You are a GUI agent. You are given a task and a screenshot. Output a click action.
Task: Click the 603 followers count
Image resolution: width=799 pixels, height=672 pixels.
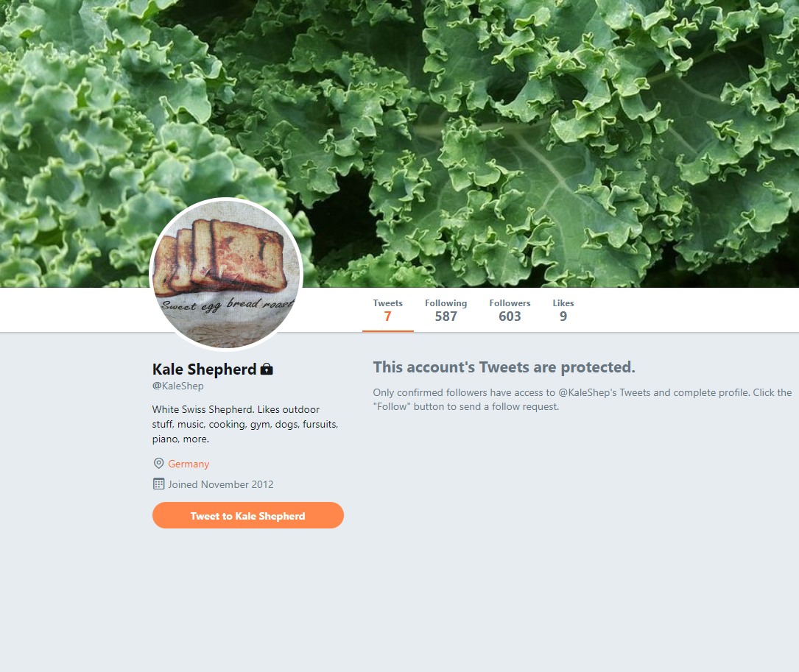(510, 316)
